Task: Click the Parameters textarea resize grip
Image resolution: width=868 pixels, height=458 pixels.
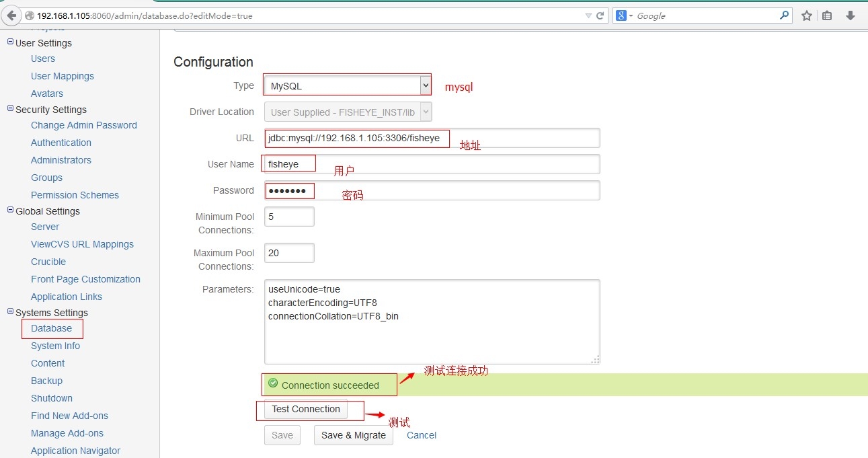Action: [595, 359]
